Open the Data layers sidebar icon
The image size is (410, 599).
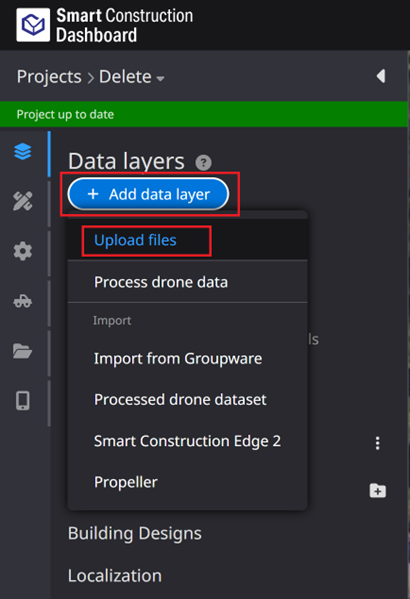(23, 152)
